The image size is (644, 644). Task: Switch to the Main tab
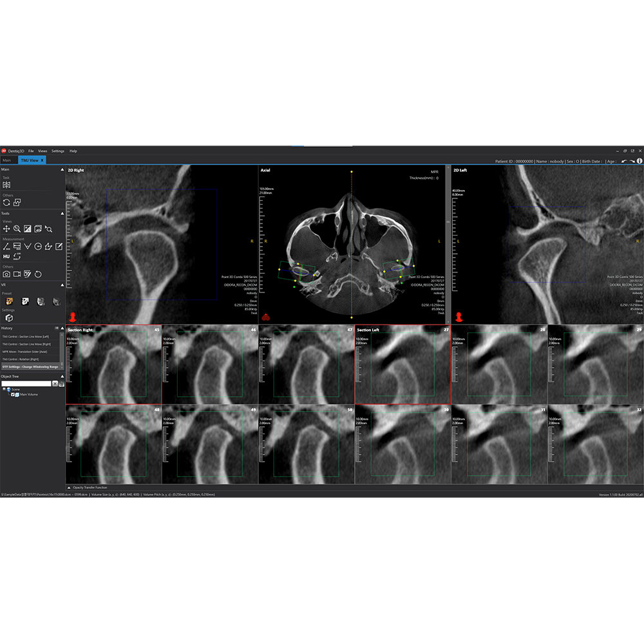coord(6,160)
